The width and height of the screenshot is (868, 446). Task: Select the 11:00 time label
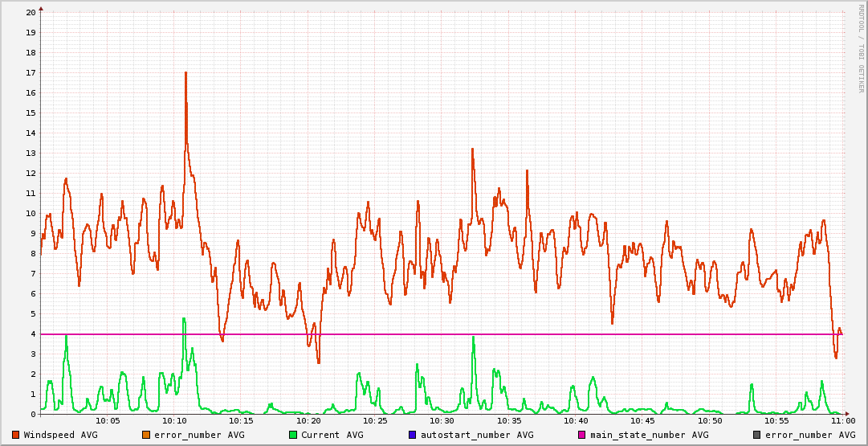(x=842, y=420)
